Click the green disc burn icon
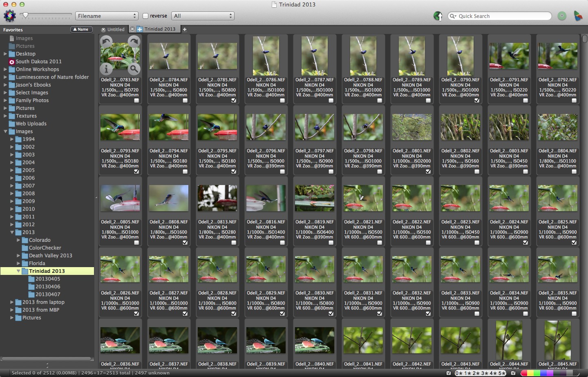Screen dimensions: 588x377 562,16
